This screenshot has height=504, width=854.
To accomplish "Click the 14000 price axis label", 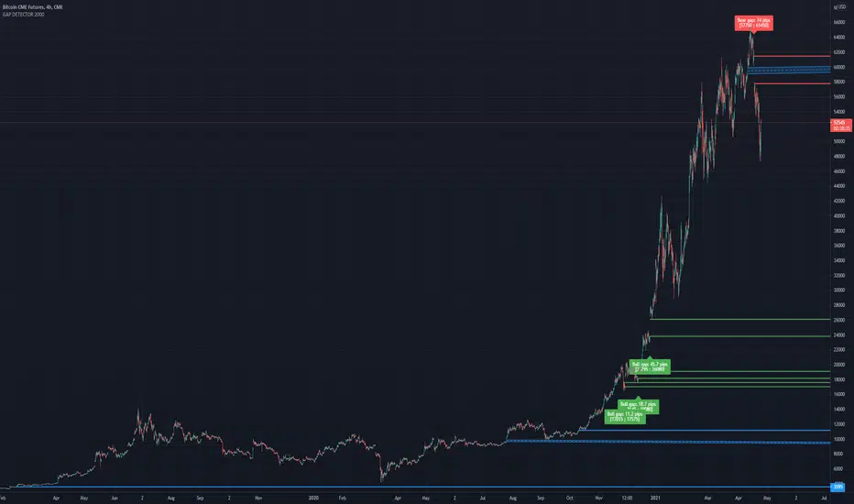I will coord(838,410).
